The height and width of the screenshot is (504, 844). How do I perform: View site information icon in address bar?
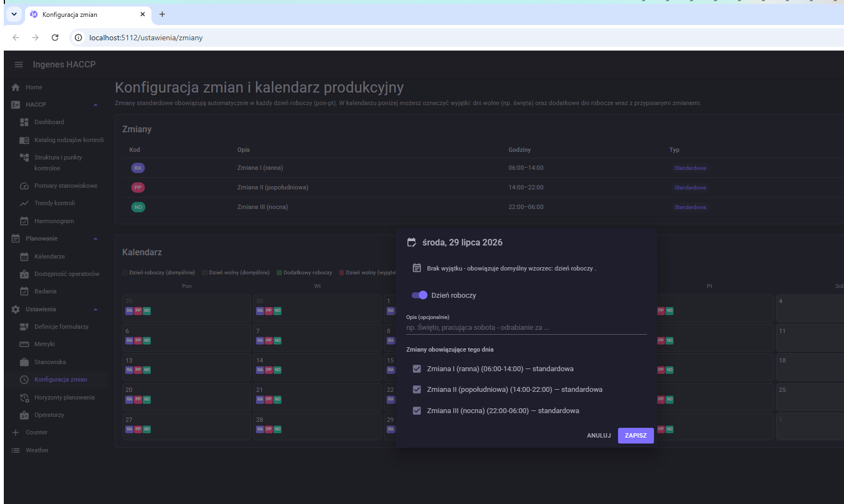coord(78,38)
